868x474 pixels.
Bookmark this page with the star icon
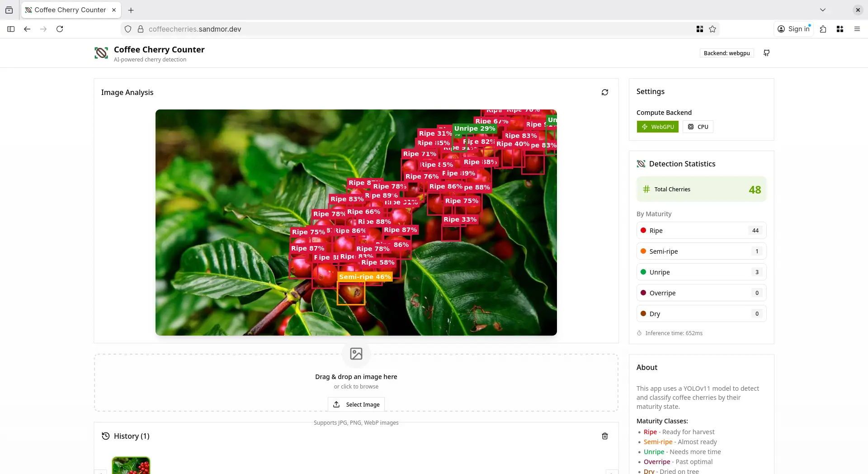pos(712,29)
